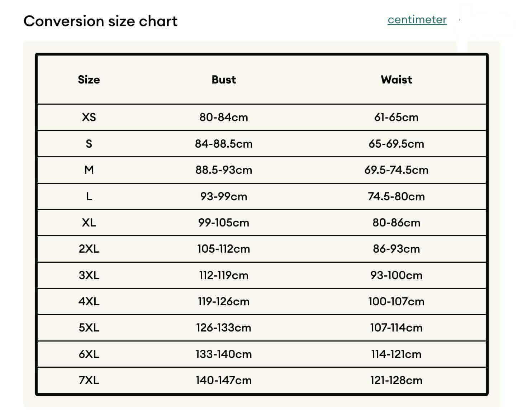522x420 pixels.
Task: Click the 100-107cm waist cell
Action: 397,301
